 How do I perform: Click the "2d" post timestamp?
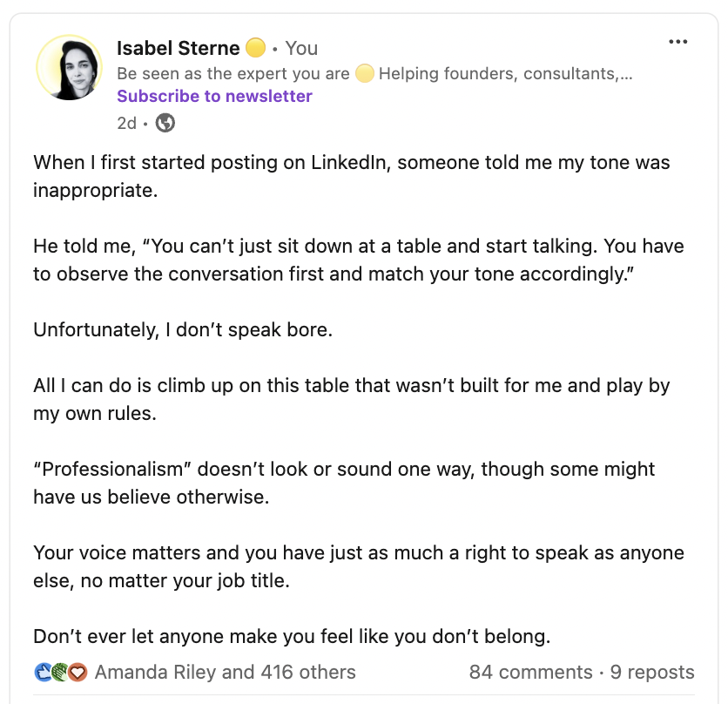coord(126,123)
